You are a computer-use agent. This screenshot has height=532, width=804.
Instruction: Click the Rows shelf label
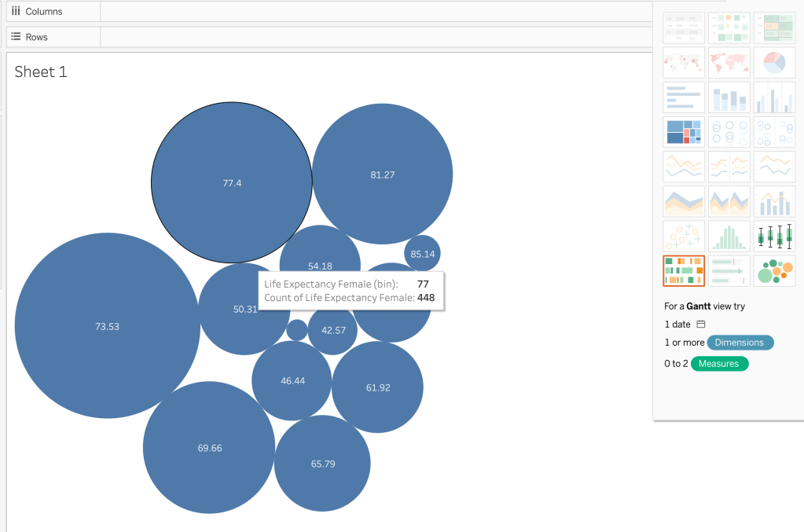[x=36, y=37]
